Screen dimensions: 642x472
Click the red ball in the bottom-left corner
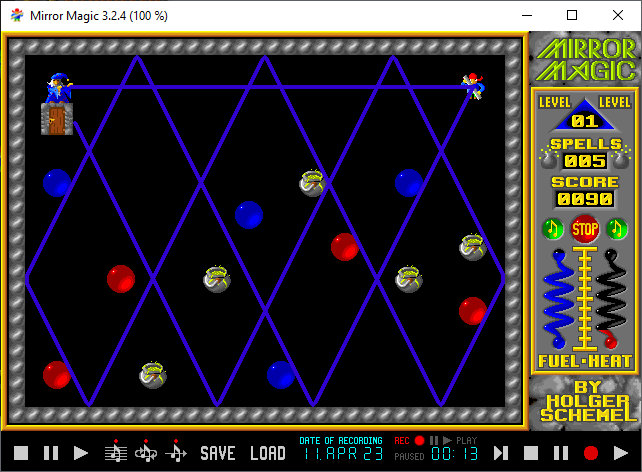[x=57, y=375]
